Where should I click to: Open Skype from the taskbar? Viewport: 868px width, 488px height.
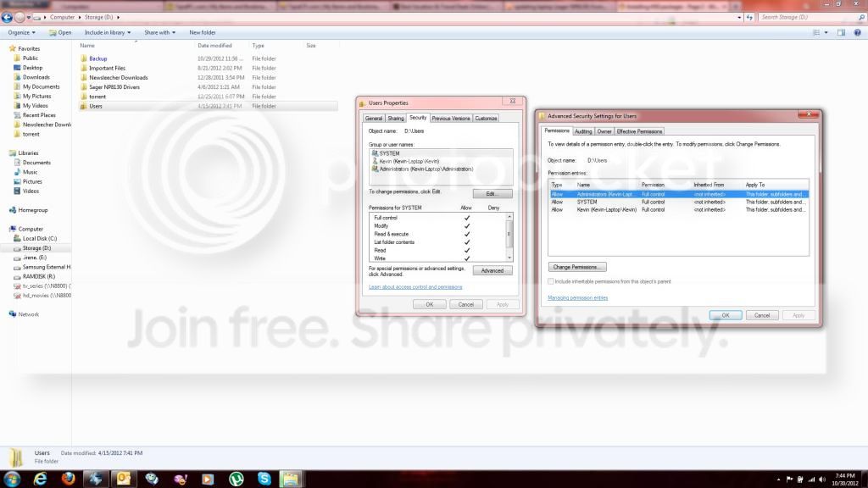click(x=264, y=479)
